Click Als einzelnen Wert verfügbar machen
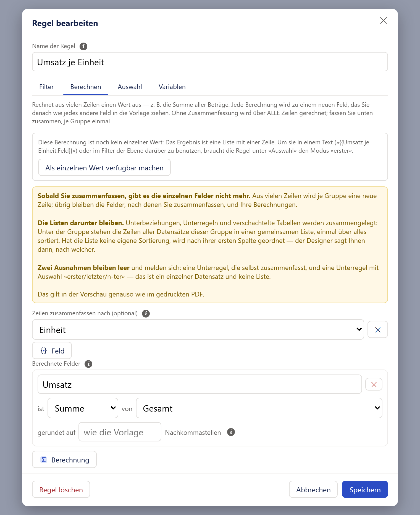Image resolution: width=420 pixels, height=515 pixels. click(104, 167)
